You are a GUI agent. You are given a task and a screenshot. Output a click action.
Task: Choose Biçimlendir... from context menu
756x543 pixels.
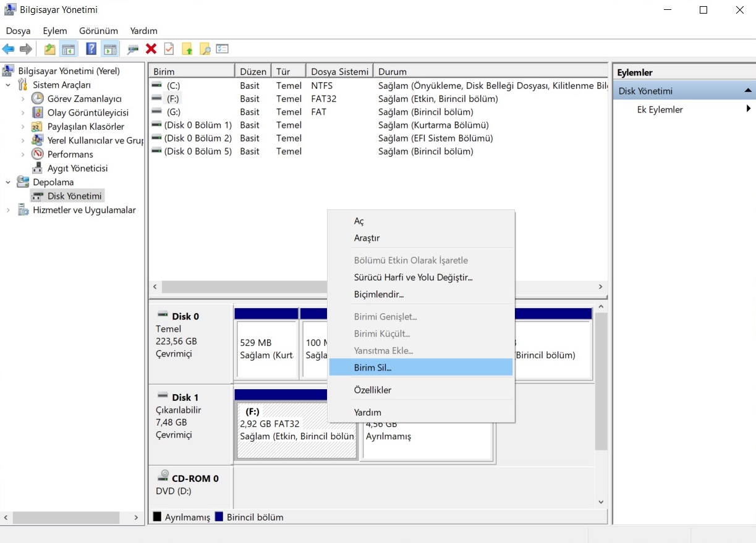421,294
